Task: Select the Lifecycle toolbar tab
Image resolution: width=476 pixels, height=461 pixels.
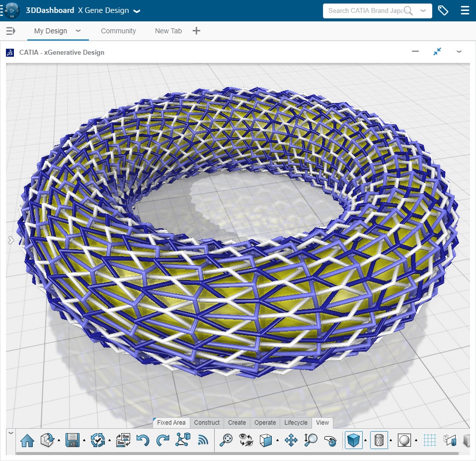Action: [296, 422]
